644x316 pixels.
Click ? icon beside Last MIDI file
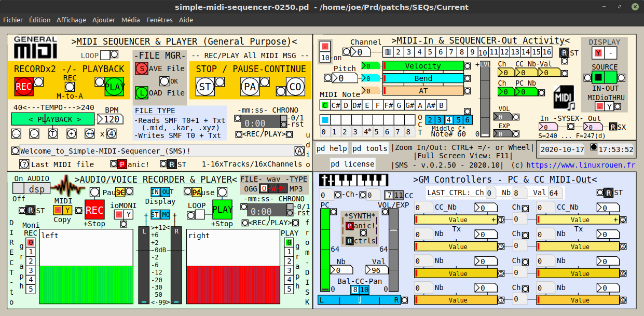24,164
